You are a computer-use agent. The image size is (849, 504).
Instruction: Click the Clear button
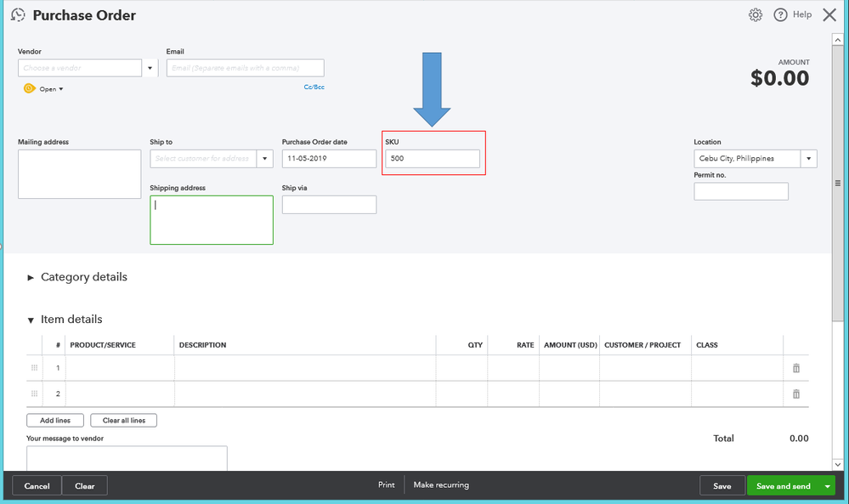[x=84, y=485]
